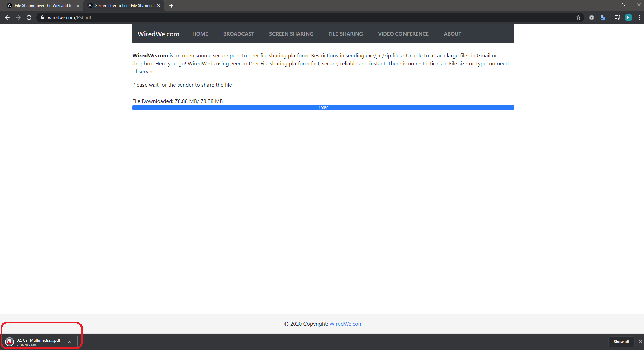Screen dimensions: 644x350
Task: Click the 100% blue progress bar
Action: (323, 108)
